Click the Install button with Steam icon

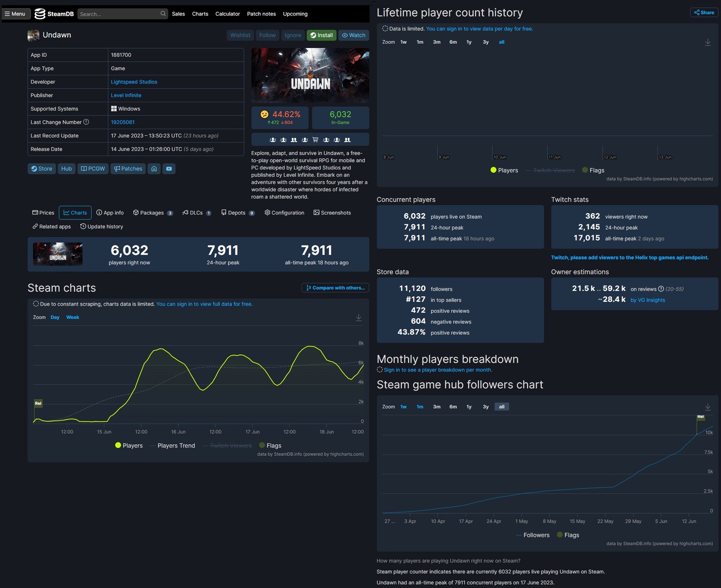click(x=321, y=35)
